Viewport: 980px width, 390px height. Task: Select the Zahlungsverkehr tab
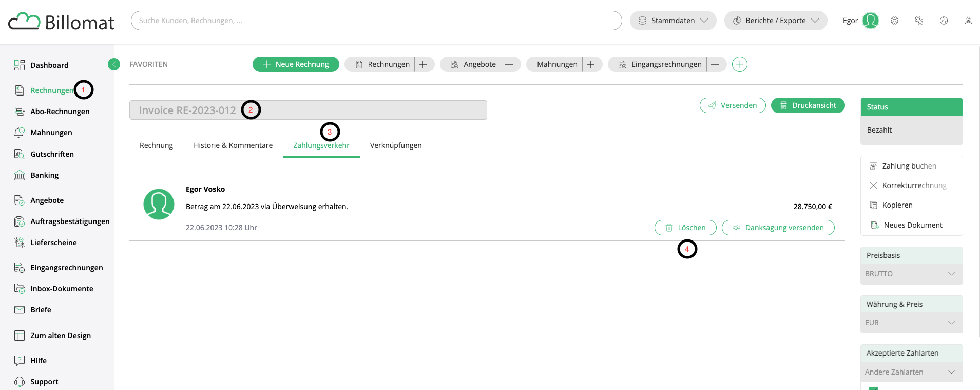point(321,145)
